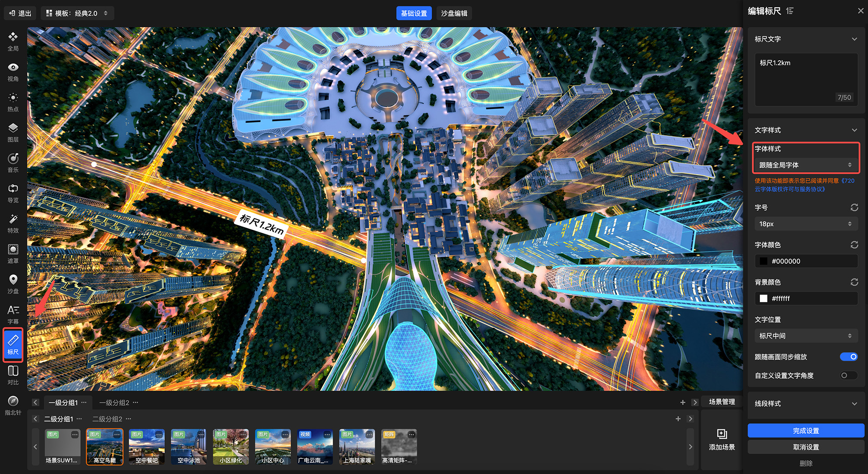Open the 指北针 compass icon
This screenshot has height=474, width=868.
[x=13, y=402]
